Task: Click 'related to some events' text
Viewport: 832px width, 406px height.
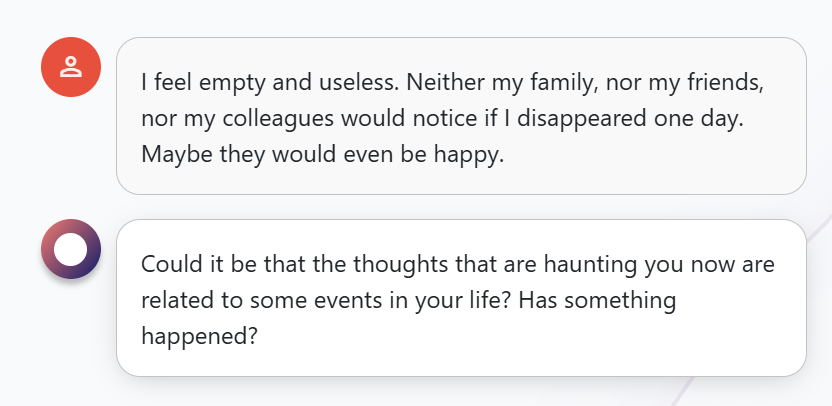Action: pyautogui.click(x=259, y=300)
